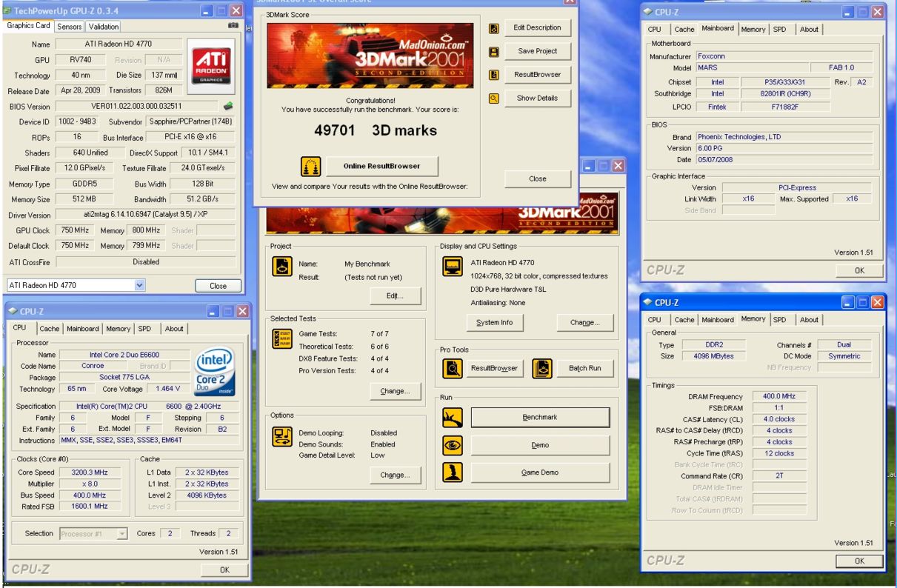Viewport: 897px width, 588px height.
Task: Click the Benchmark button
Action: tap(540, 418)
